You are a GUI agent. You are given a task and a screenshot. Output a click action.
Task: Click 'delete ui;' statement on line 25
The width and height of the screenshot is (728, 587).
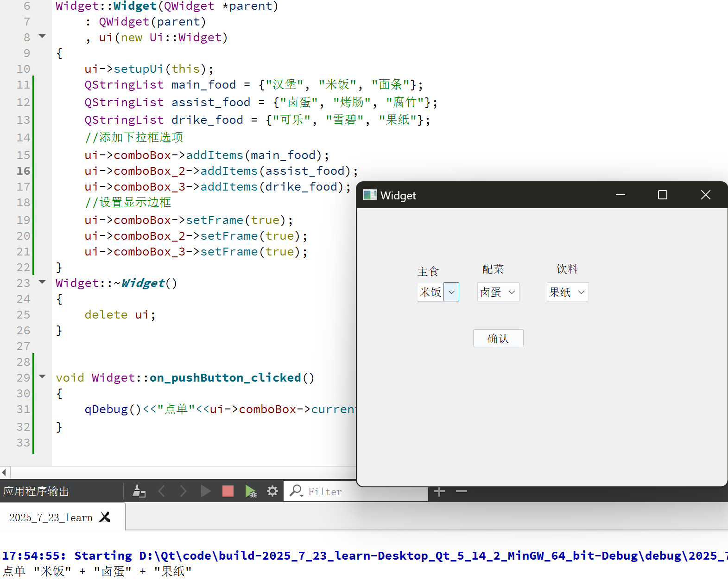pyautogui.click(x=120, y=315)
